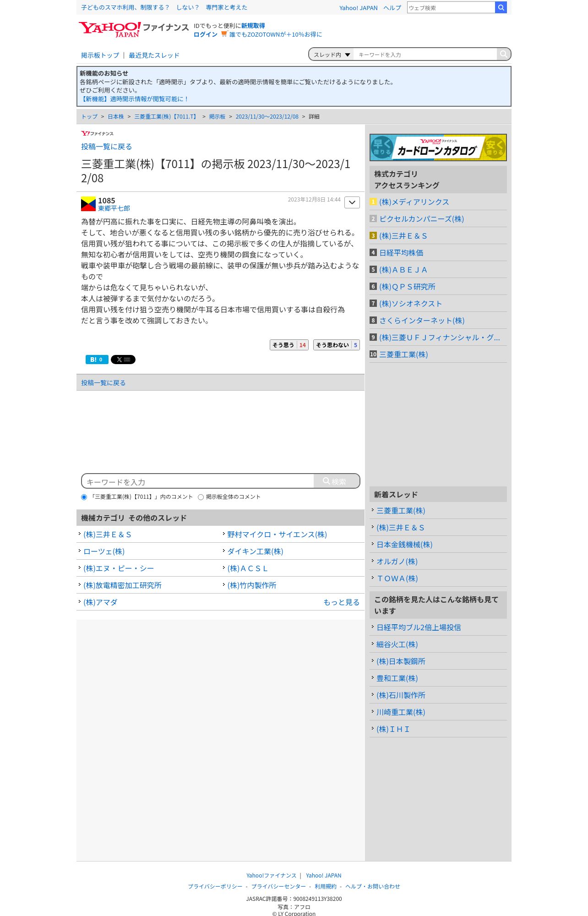Click the そう思わない vote button
Screen dimensions: 588x916
(x=337, y=345)
